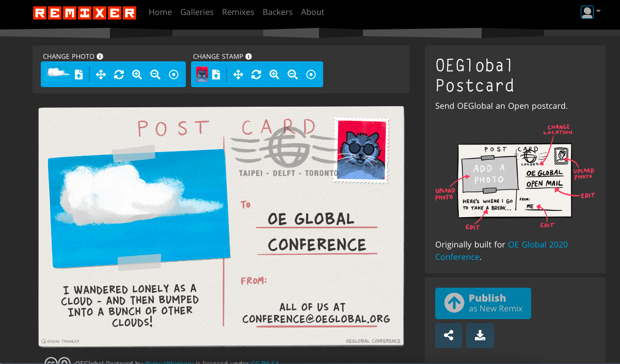Edit the 'OE GLOBAL' recipient line
The height and width of the screenshot is (364, 620).
point(311,219)
